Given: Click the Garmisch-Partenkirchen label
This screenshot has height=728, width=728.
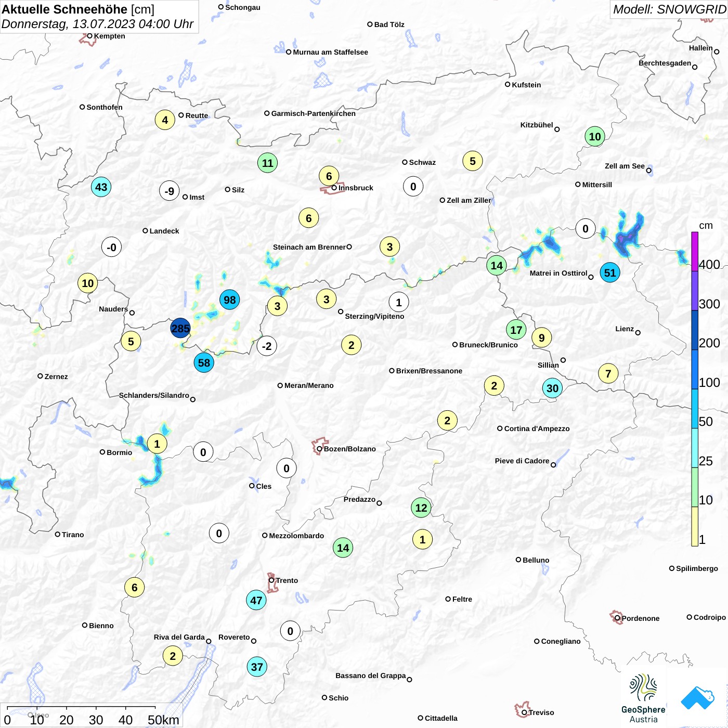Looking at the screenshot, I should coord(314,113).
